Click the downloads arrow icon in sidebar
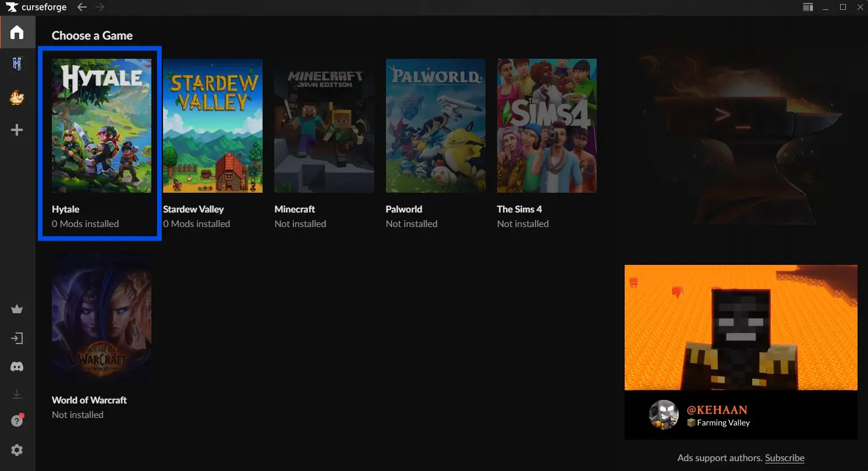 [17, 394]
